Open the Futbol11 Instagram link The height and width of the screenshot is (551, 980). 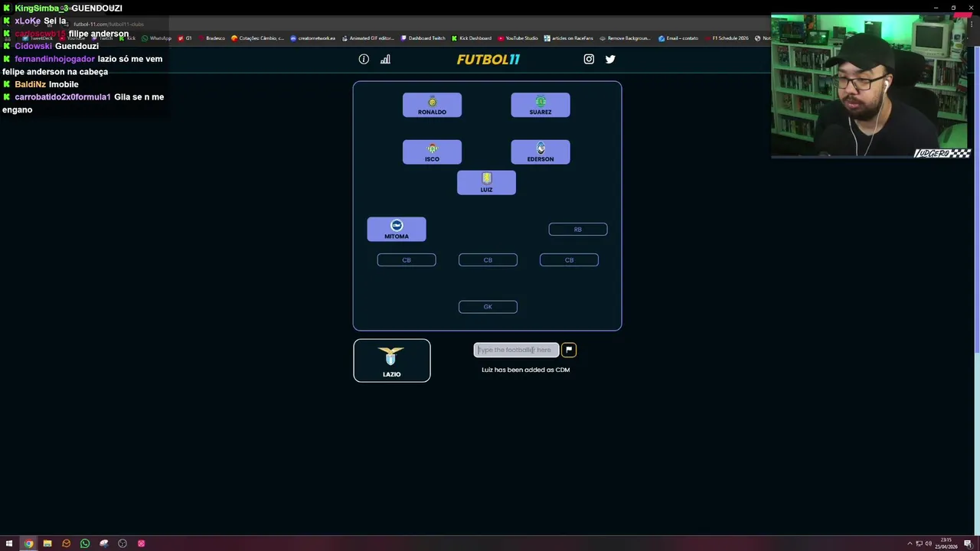[x=589, y=59]
